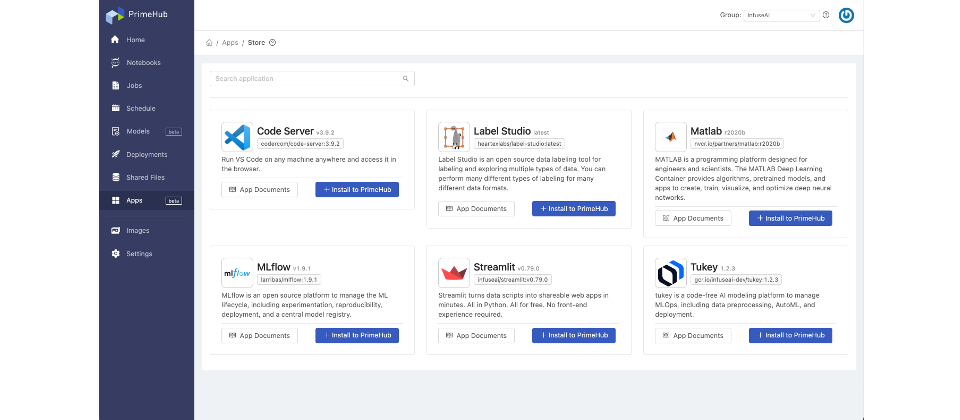Open App Documents for Matlab
Viewport: 960px width, 420px height.
click(x=693, y=217)
